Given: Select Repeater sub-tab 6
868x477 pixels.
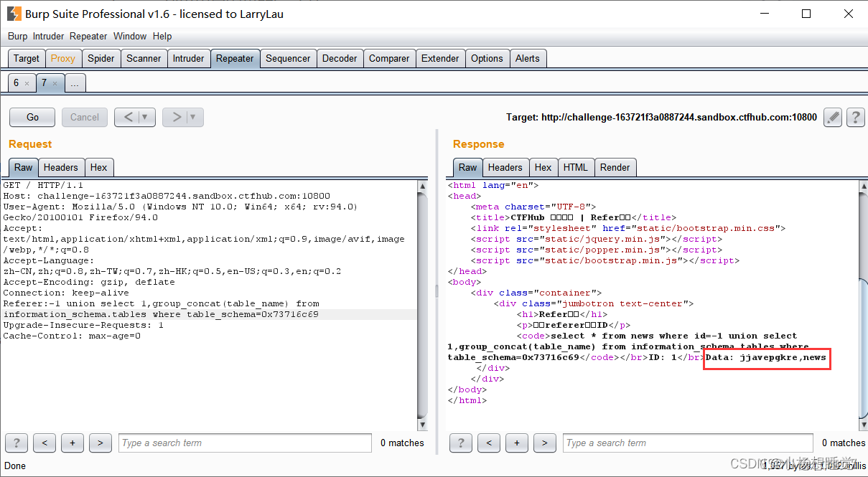Looking at the screenshot, I should click(20, 83).
